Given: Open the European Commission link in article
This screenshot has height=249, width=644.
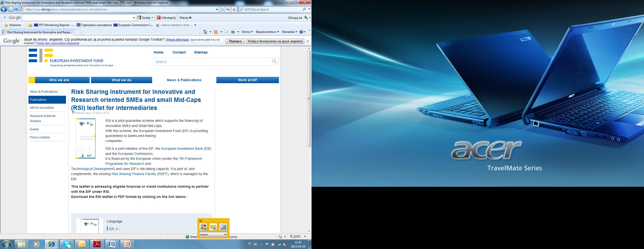Looking at the screenshot, I should coord(135,154).
